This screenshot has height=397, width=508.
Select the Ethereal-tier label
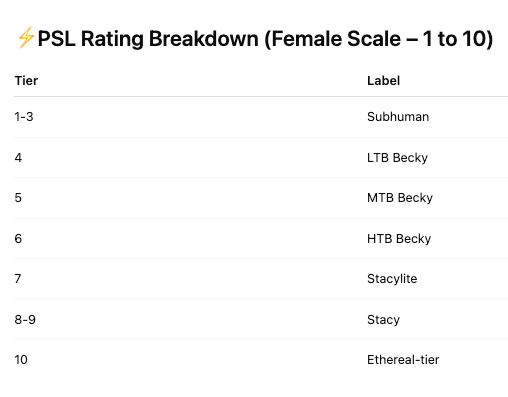click(403, 360)
